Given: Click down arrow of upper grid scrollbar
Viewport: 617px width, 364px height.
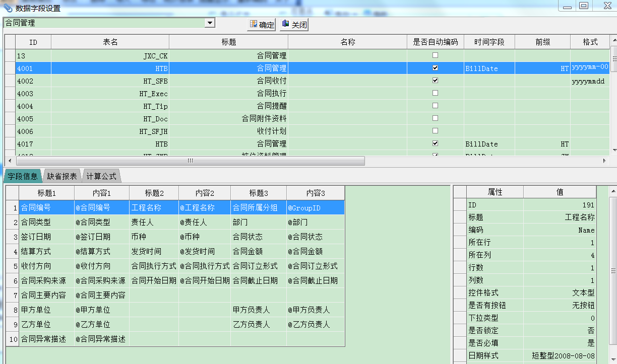Looking at the screenshot, I should [x=613, y=150].
